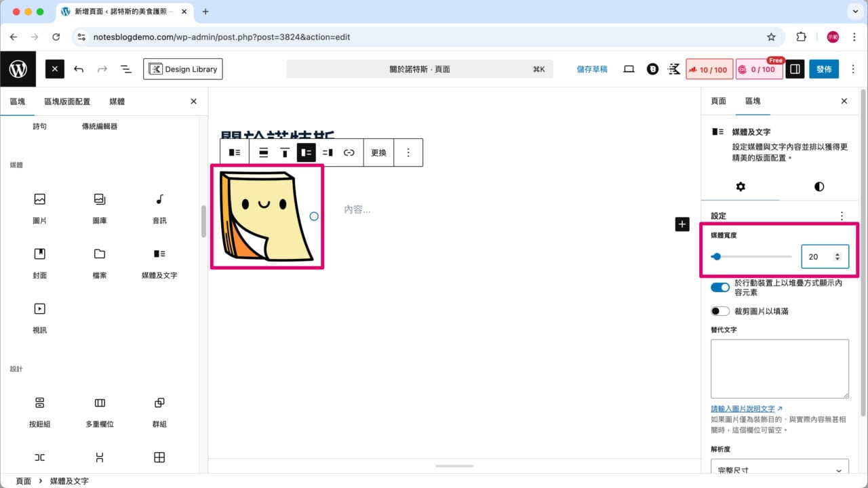The width and height of the screenshot is (868, 488).
Task: Enable 裁剪圖片以填滿 crop image toggle
Action: click(719, 311)
